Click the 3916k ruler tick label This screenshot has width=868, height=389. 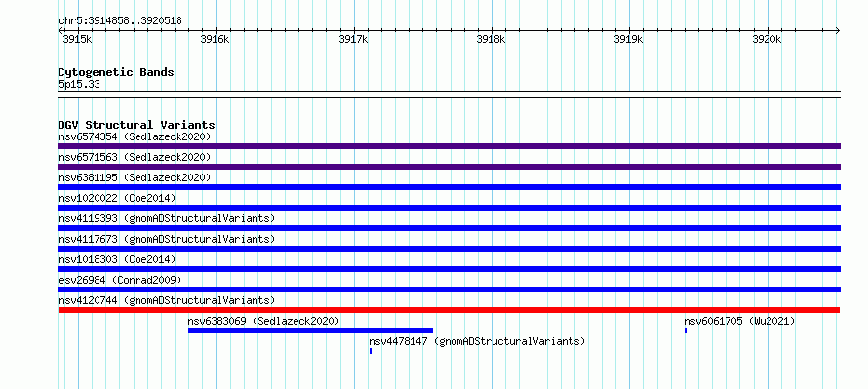coord(215,39)
